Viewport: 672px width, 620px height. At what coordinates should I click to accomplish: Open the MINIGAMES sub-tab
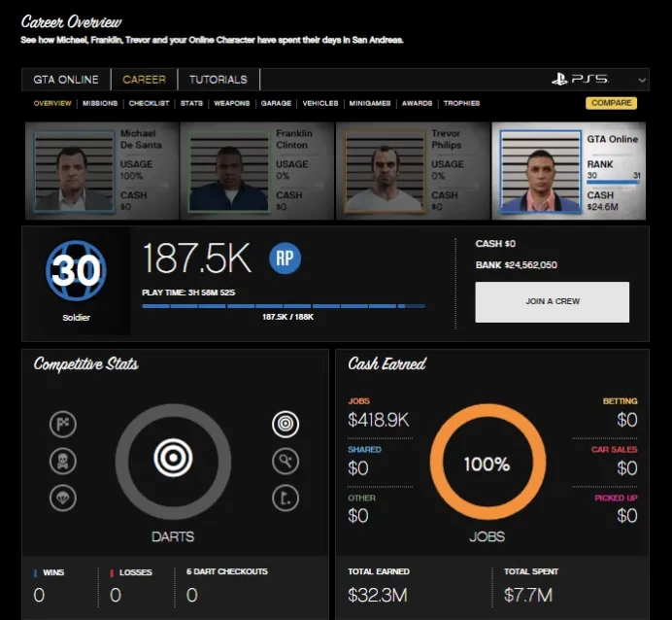[x=370, y=103]
